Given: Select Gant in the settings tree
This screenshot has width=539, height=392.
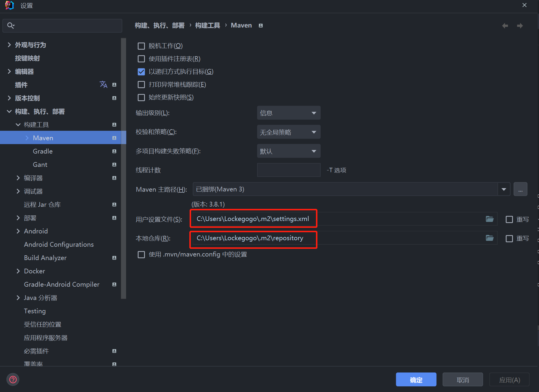Looking at the screenshot, I should click(40, 164).
